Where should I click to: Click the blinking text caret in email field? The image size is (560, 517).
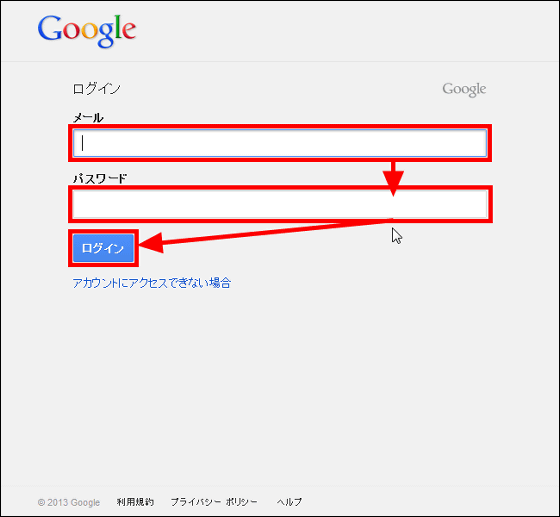coord(82,143)
